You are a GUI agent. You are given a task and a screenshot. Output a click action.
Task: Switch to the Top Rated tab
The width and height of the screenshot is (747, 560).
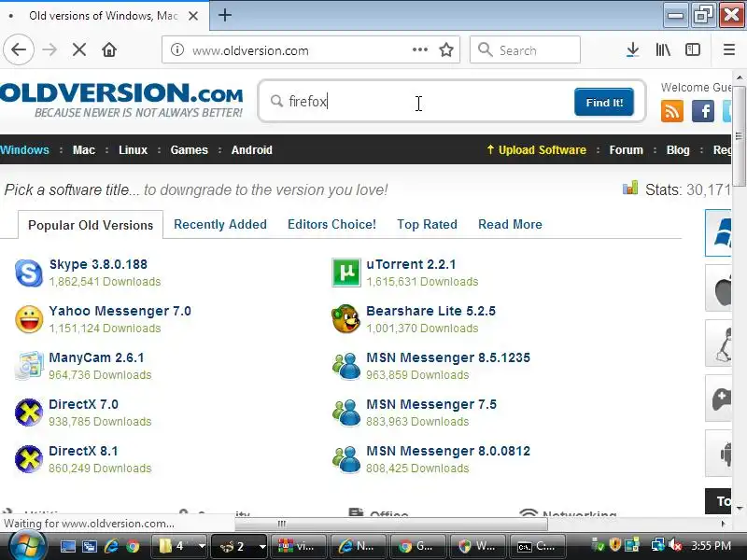[427, 224]
